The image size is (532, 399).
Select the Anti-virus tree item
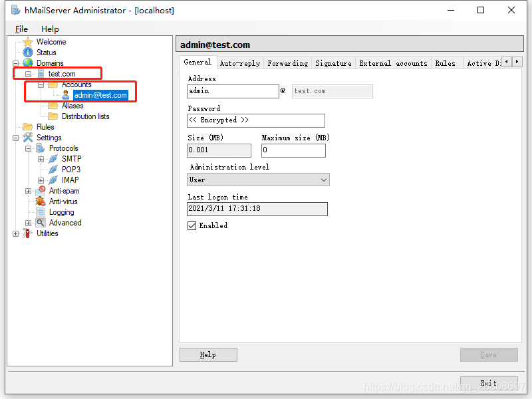63,201
